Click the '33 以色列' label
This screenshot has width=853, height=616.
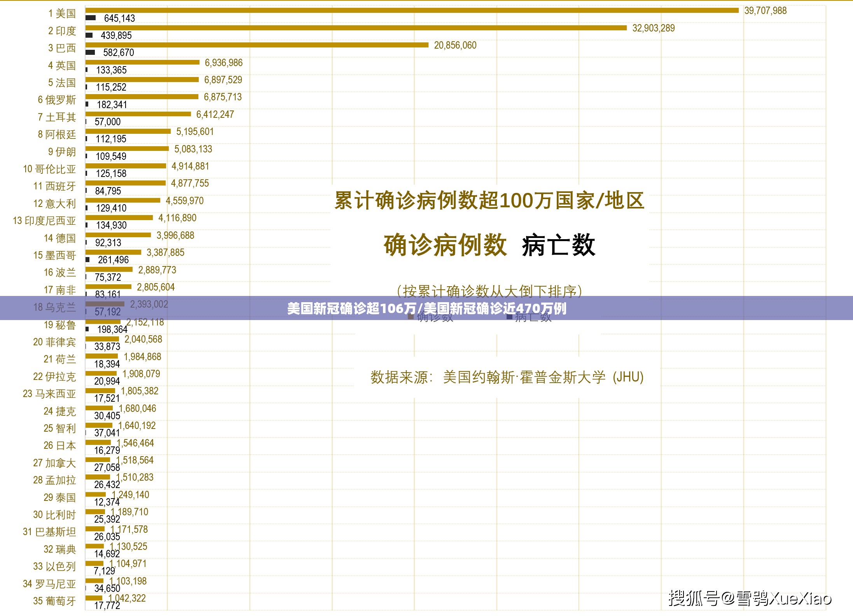click(x=54, y=566)
